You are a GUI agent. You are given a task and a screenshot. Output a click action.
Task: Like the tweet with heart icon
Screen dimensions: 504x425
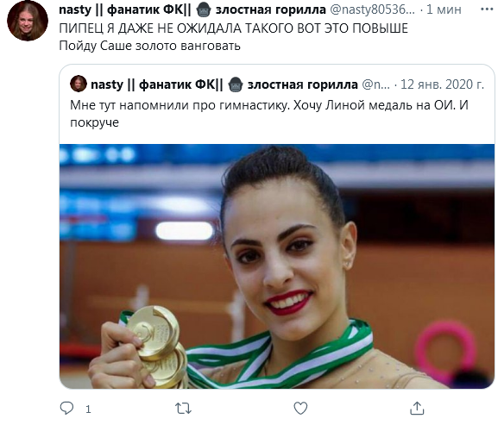click(x=300, y=409)
